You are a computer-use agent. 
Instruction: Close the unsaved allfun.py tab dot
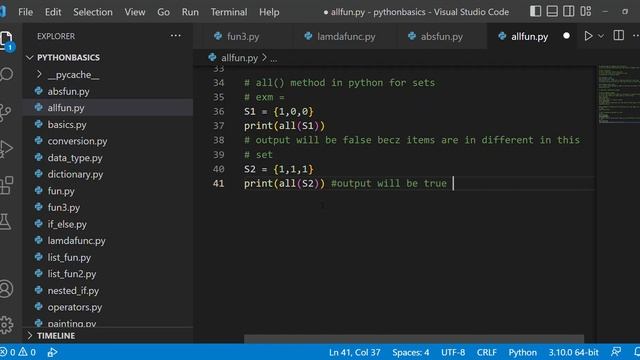(566, 36)
